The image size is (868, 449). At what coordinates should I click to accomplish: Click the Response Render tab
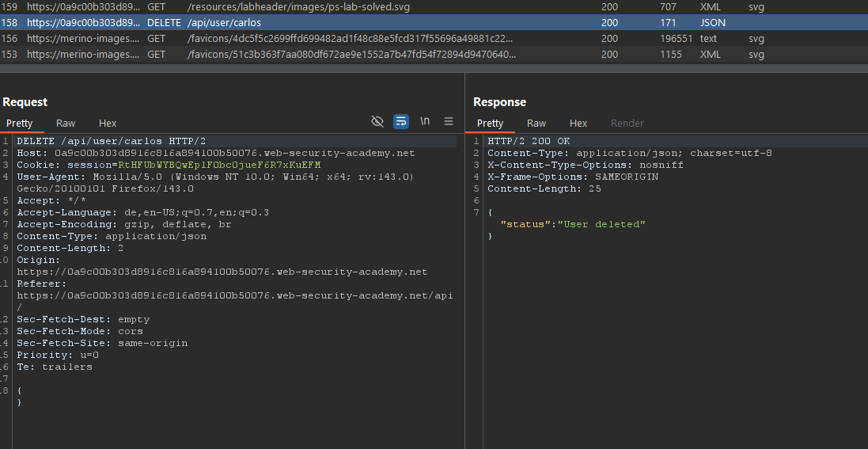coord(627,123)
